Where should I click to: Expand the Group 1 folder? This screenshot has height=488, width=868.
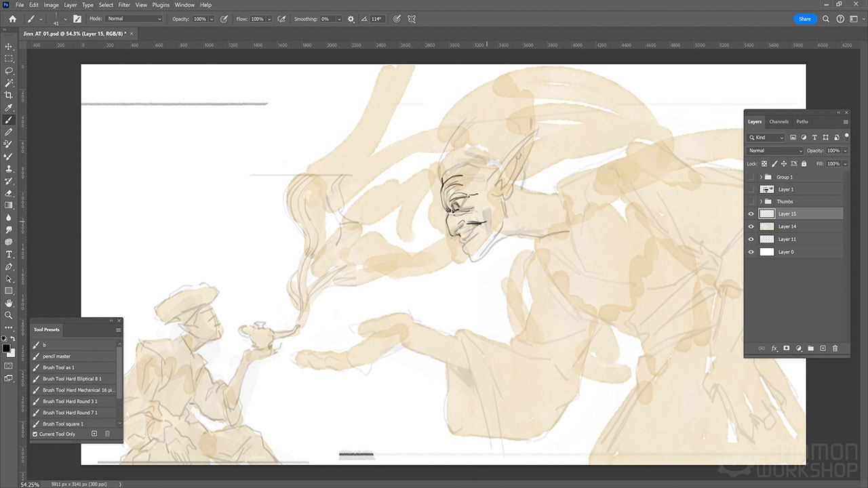(x=761, y=177)
